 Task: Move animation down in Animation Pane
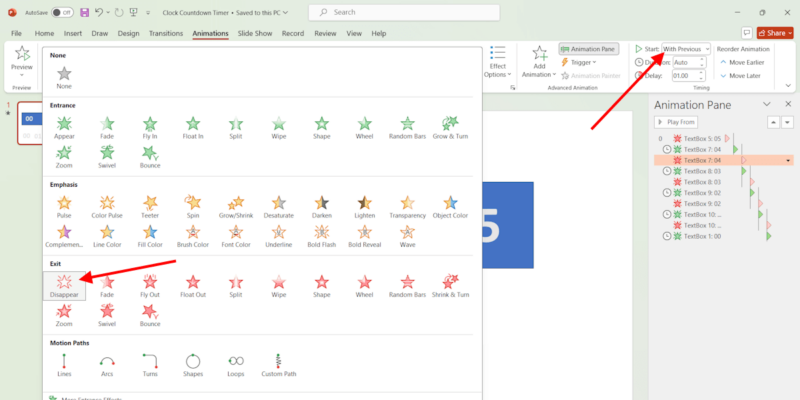(x=788, y=122)
